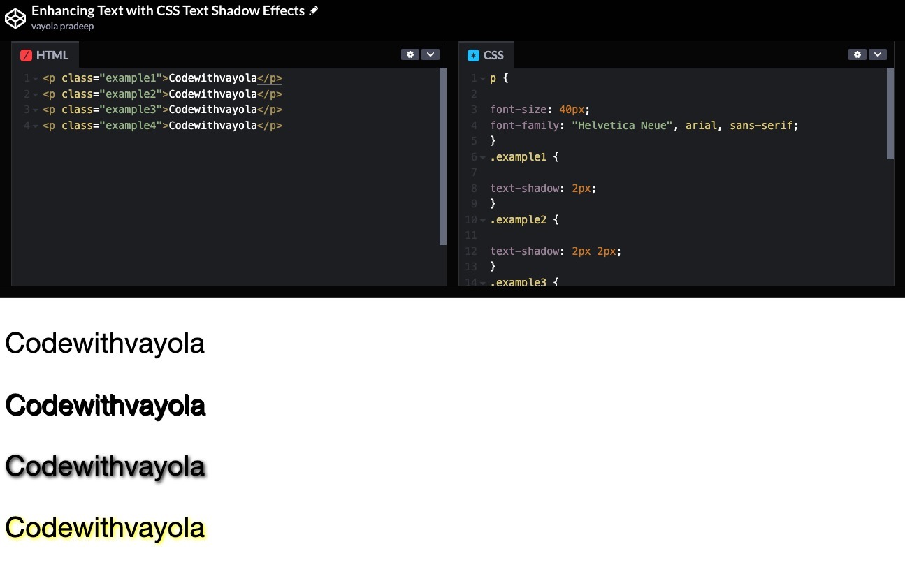
Task: Click the CSS editor vertical scrollbar
Action: pos(890,113)
